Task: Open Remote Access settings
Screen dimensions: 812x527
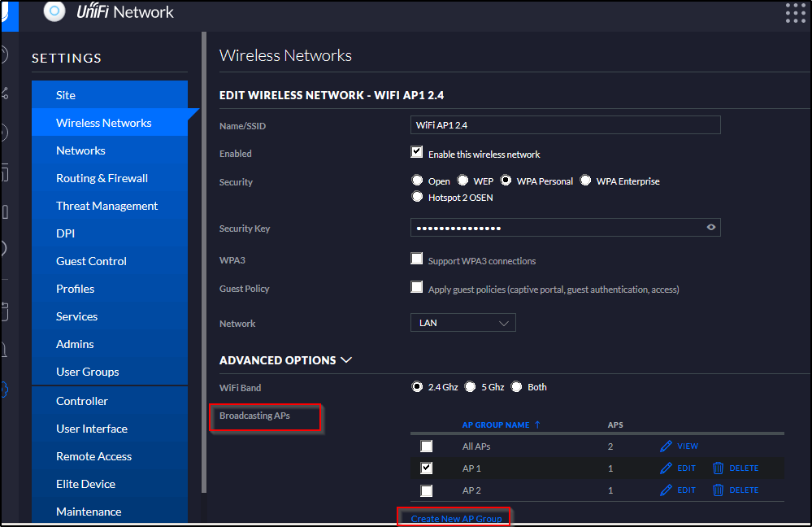Action: coord(109,456)
